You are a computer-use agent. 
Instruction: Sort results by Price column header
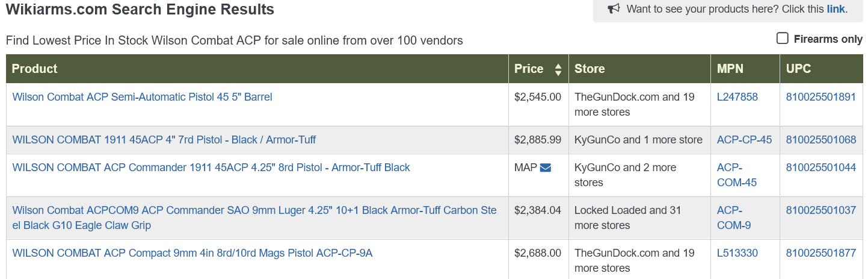click(x=529, y=69)
